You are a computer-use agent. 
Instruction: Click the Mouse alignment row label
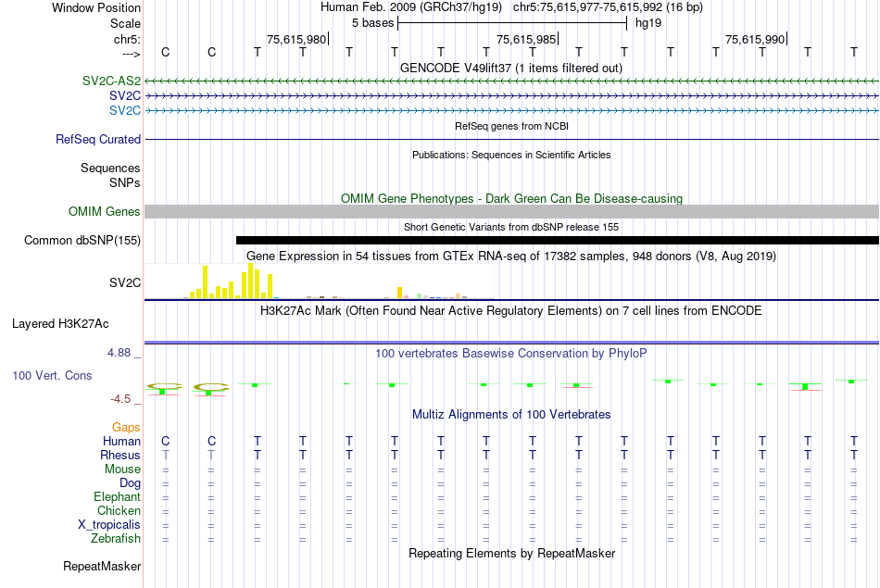(x=122, y=469)
